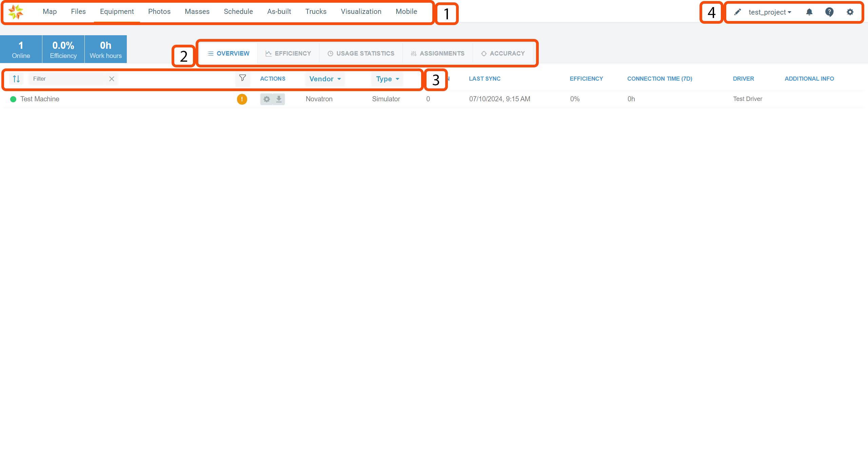868x456 pixels.
Task: Click Test Machine orange warning icon
Action: 242,99
